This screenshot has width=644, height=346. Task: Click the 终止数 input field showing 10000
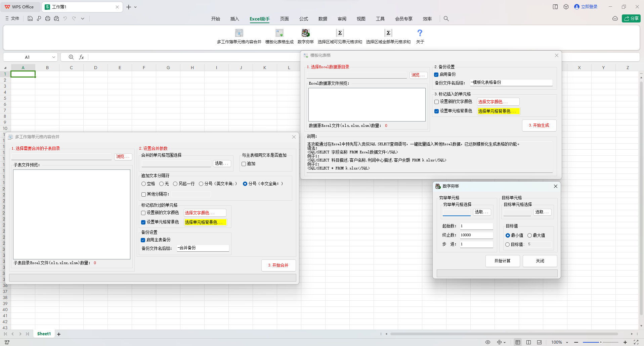click(x=476, y=235)
